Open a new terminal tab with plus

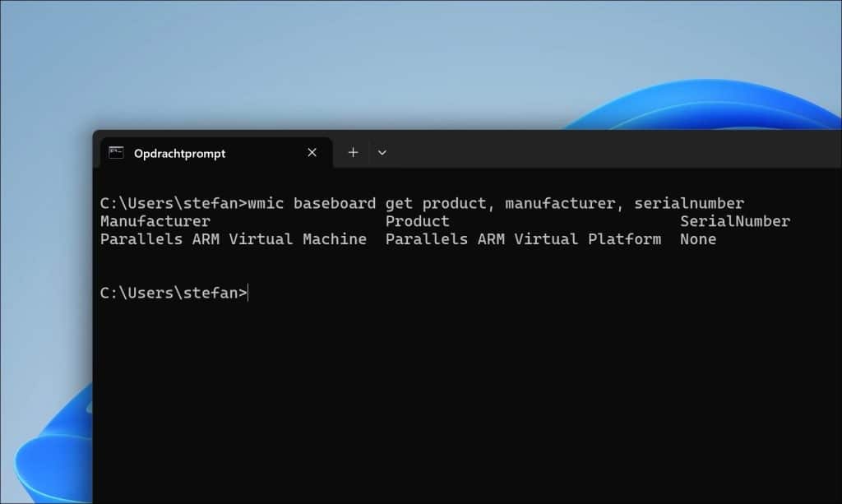[353, 153]
